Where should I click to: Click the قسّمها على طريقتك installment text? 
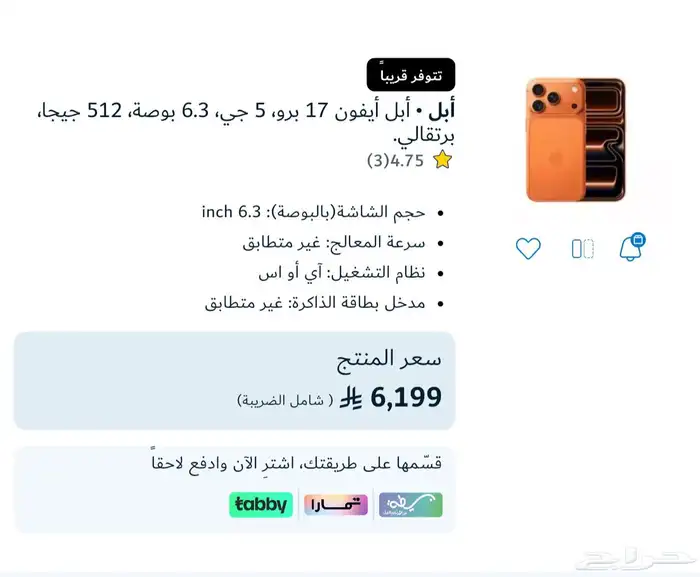[x=296, y=463]
